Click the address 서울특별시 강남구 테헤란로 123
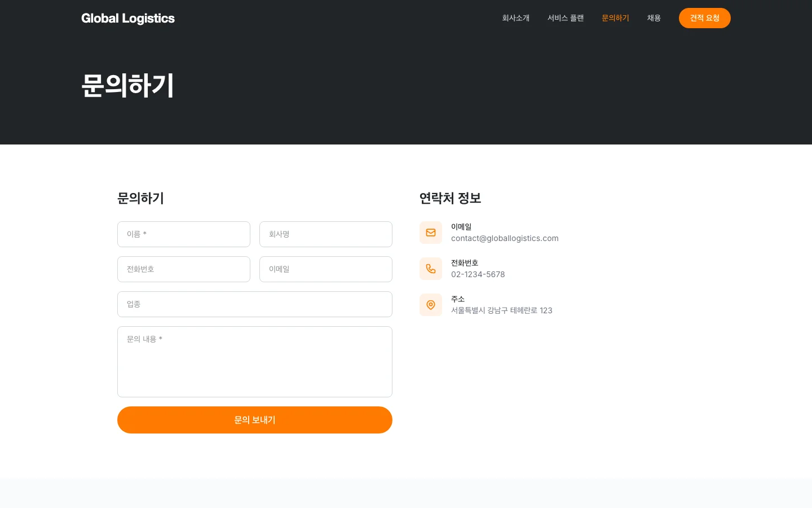 click(501, 310)
